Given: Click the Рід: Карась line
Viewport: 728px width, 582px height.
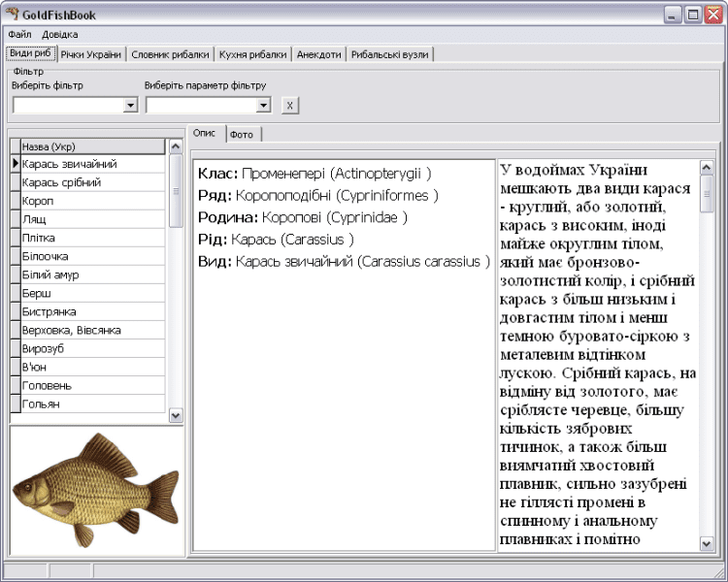Looking at the screenshot, I should [276, 240].
